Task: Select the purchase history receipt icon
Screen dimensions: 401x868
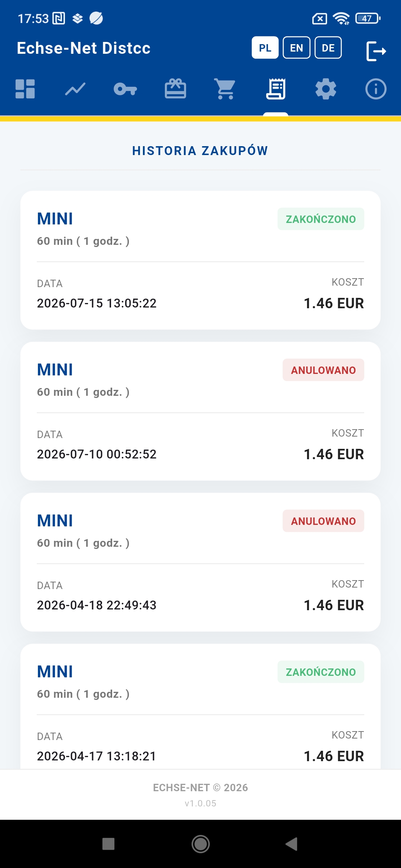Action: [276, 89]
